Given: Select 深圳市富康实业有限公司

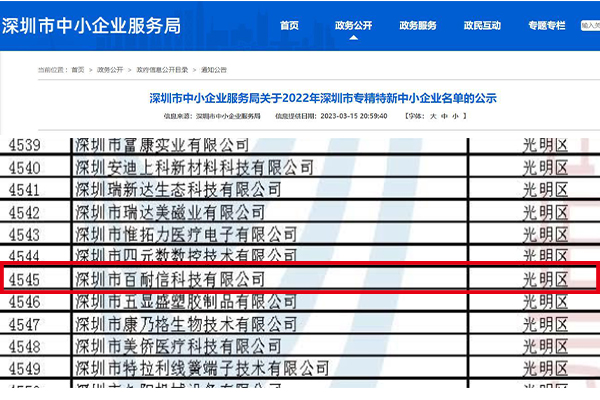Looking at the screenshot, I should pos(161,145).
